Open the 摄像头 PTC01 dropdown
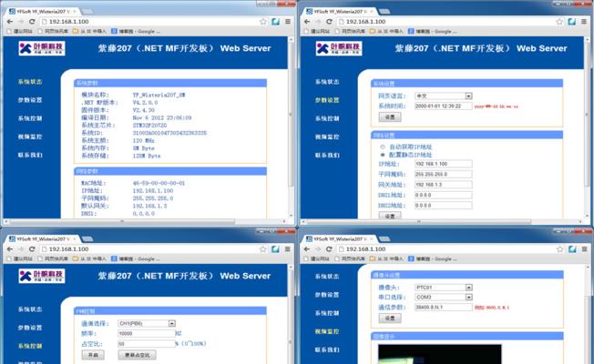The image size is (594, 364). pos(444,288)
